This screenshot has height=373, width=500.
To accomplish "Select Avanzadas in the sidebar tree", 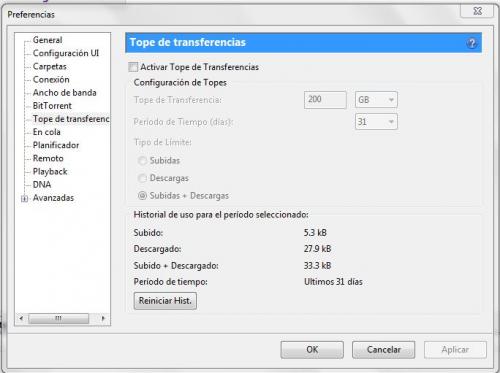I will 53,198.
